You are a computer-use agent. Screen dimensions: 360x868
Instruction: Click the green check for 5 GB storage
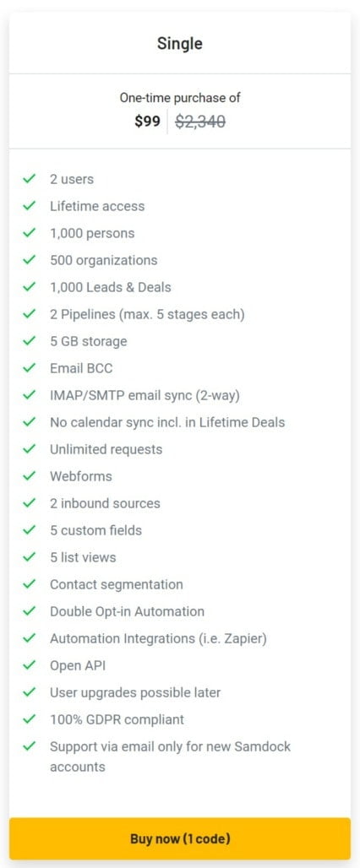(29, 341)
